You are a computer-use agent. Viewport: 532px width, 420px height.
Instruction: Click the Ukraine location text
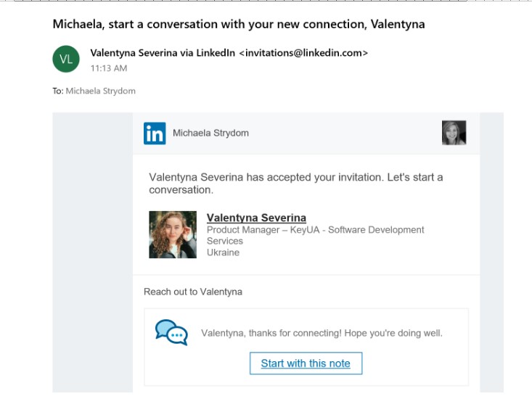[223, 252]
